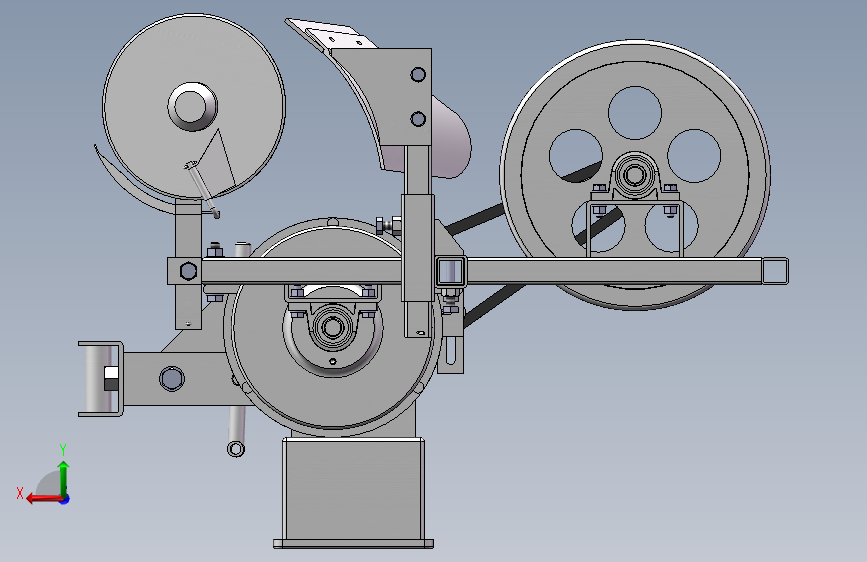Screen dimensions: 867x562
Task: Click the blue Z axis dot of the triad
Action: pos(65,500)
